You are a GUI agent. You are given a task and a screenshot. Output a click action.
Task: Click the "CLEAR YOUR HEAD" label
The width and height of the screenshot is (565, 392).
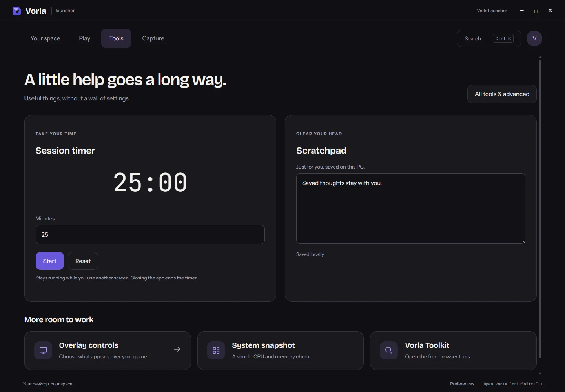pyautogui.click(x=319, y=134)
